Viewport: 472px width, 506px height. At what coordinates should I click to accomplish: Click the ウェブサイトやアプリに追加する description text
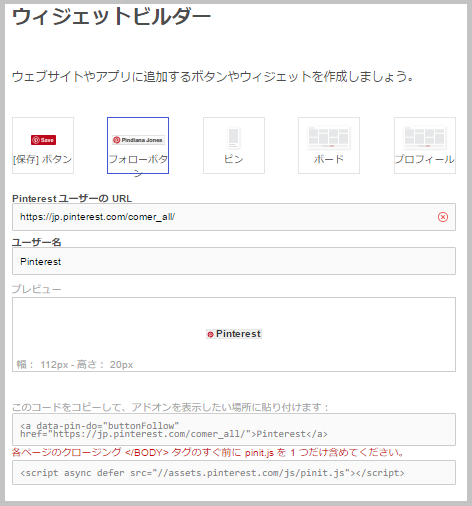point(213,77)
